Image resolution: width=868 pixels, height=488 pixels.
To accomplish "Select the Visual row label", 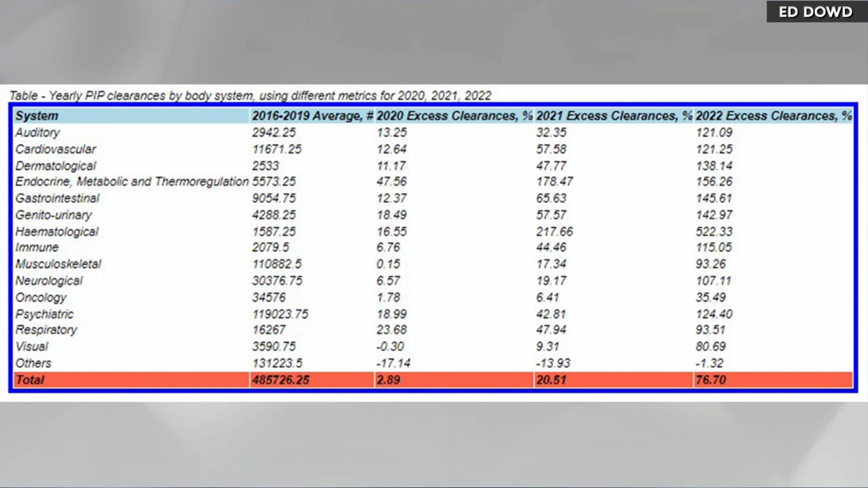I will [x=32, y=347].
